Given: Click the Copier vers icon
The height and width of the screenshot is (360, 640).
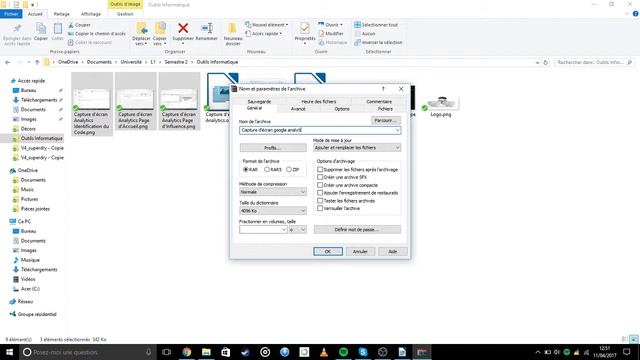Looking at the screenshot, I should tap(160, 28).
